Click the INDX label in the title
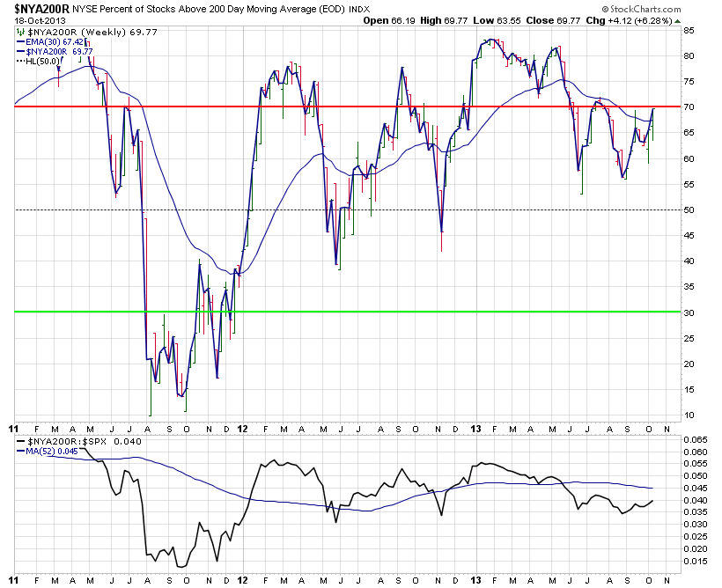 359,10
